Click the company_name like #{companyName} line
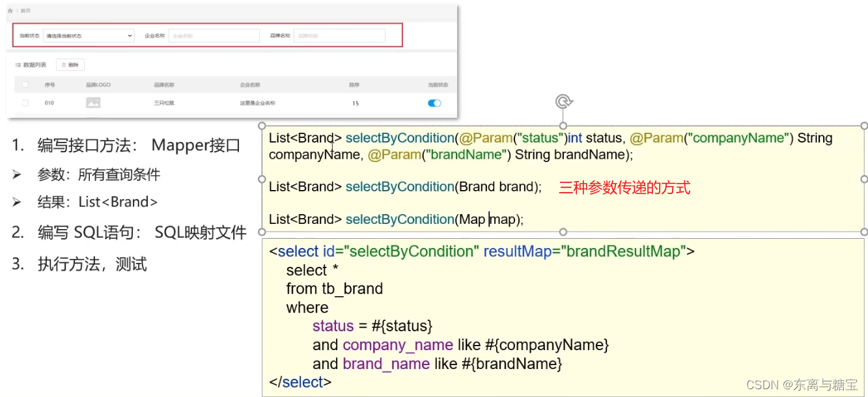Image resolution: width=868 pixels, height=397 pixels. (460, 345)
